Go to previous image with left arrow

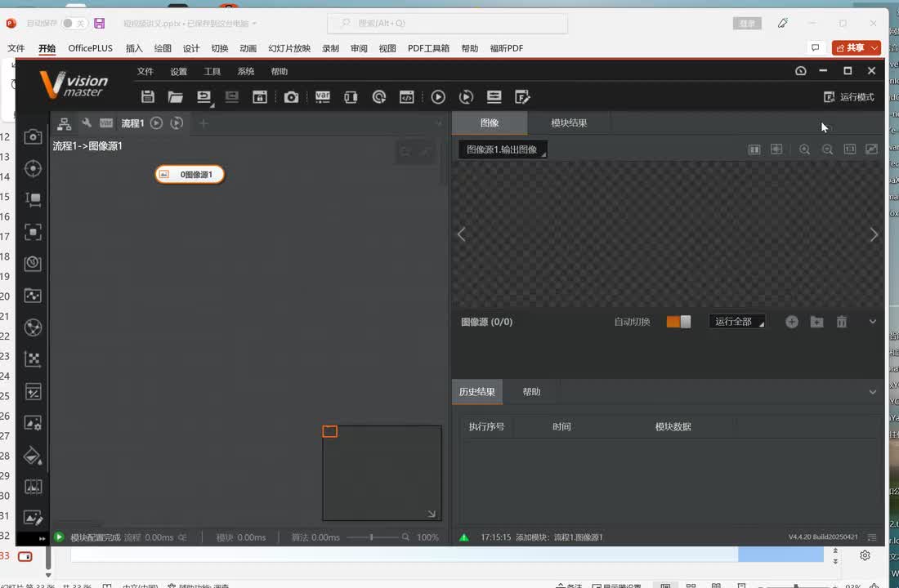[x=462, y=234]
